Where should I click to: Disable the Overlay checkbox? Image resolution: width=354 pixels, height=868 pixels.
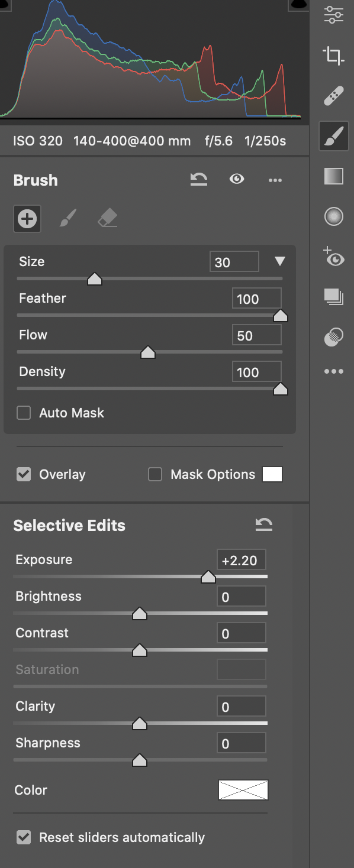click(24, 474)
